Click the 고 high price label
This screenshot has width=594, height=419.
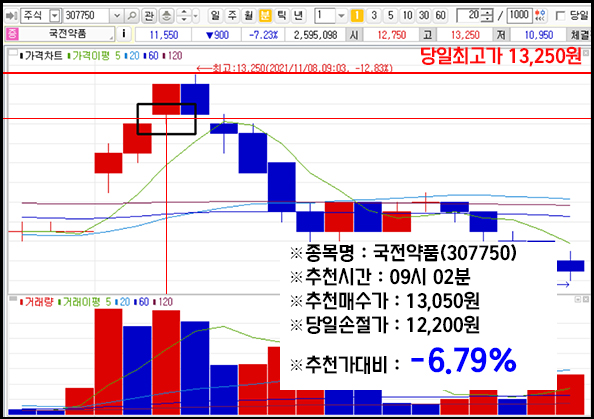(428, 35)
